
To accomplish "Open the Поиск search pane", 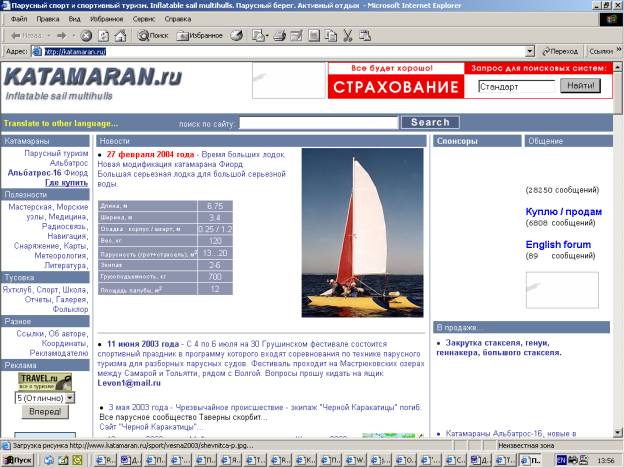I will [x=153, y=36].
